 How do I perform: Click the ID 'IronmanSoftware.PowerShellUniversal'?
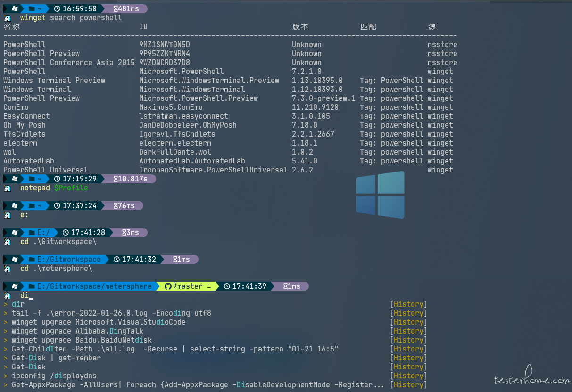(x=213, y=170)
